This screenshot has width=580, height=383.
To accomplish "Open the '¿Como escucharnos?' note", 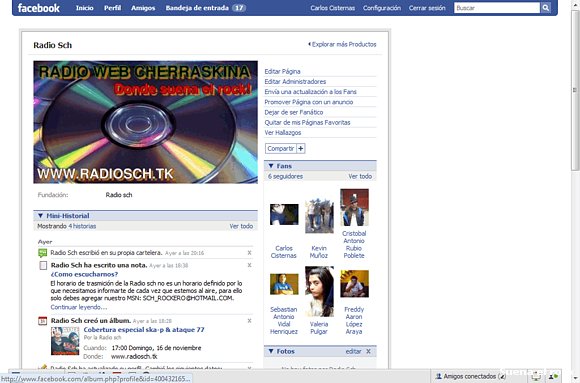I will click(x=84, y=274).
